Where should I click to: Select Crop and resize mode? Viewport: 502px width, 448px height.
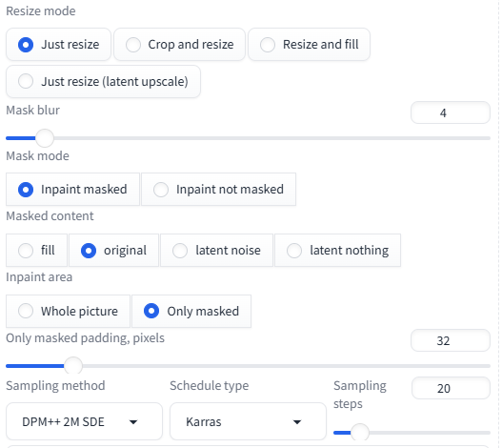click(x=179, y=45)
